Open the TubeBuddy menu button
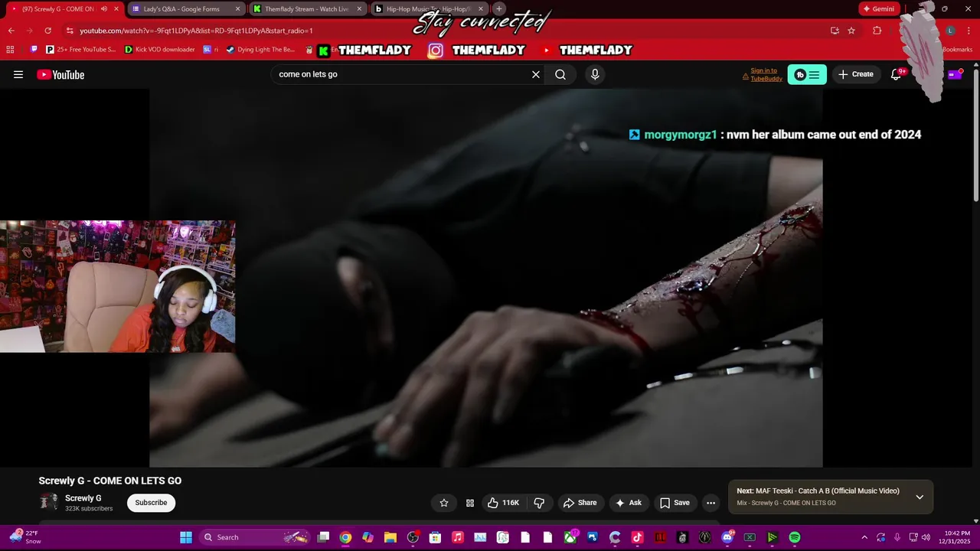Screen dimensions: 980x551 807,74
